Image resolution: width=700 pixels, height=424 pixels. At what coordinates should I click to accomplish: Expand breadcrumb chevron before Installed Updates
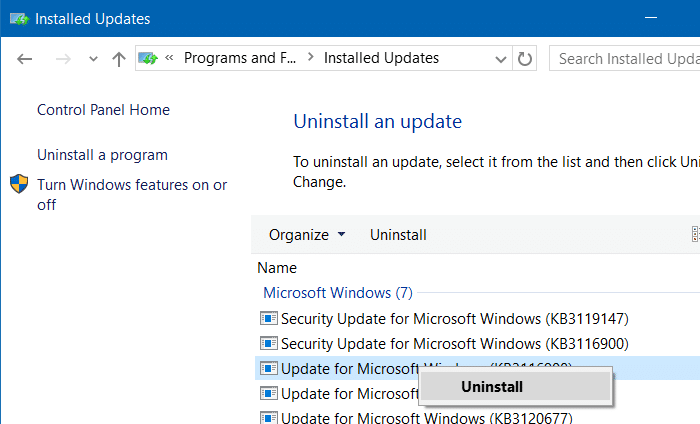click(x=311, y=57)
